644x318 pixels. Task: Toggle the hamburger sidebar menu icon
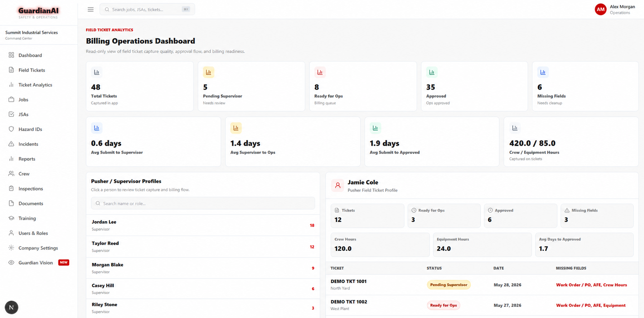91,9
